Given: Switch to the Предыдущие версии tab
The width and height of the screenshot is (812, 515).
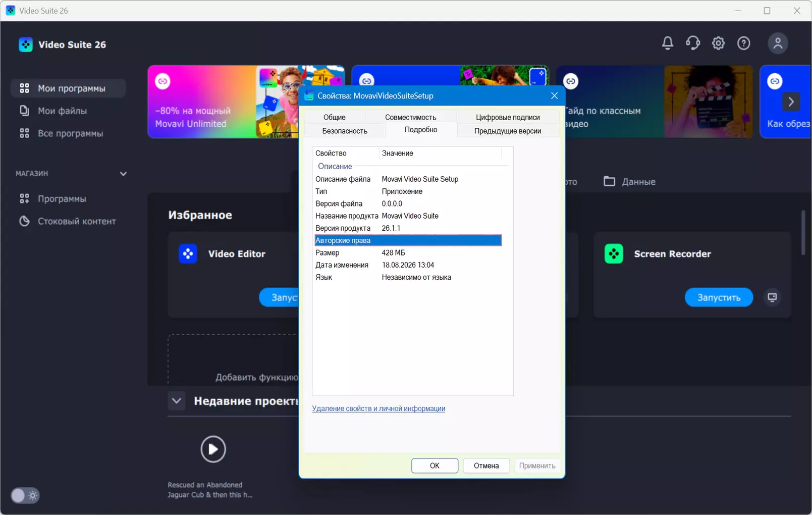Looking at the screenshot, I should pyautogui.click(x=508, y=131).
